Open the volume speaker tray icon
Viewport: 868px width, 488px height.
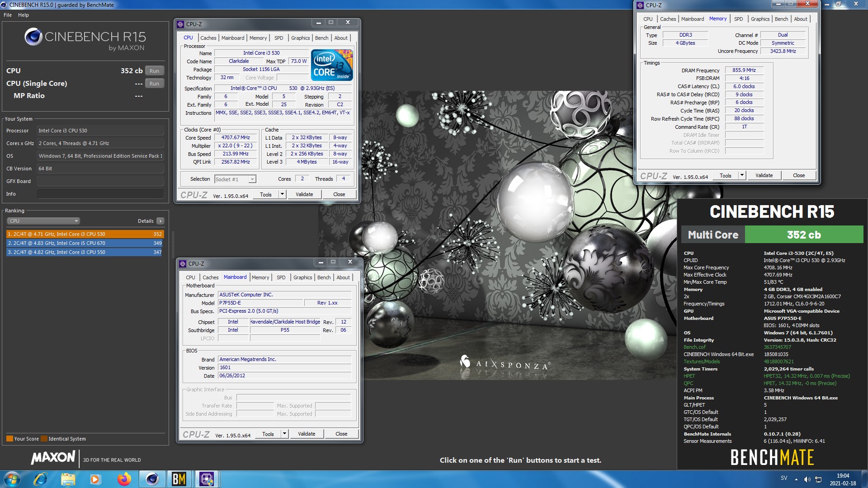tap(807, 479)
